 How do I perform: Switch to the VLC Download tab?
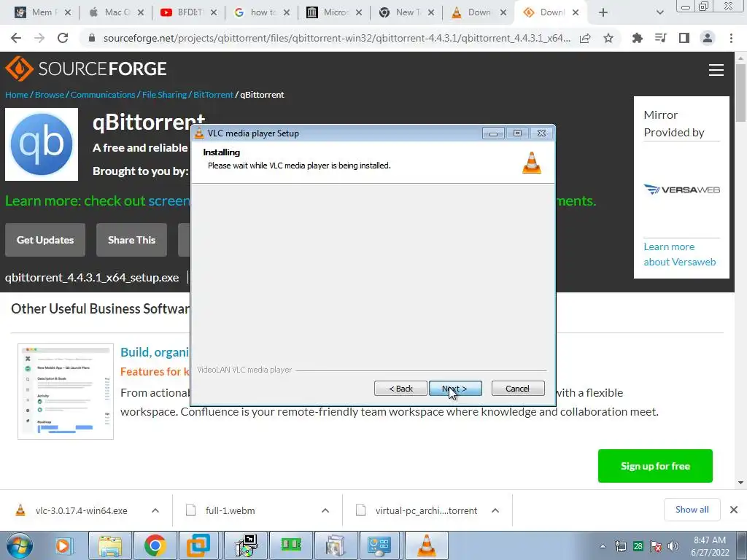[x=479, y=12]
